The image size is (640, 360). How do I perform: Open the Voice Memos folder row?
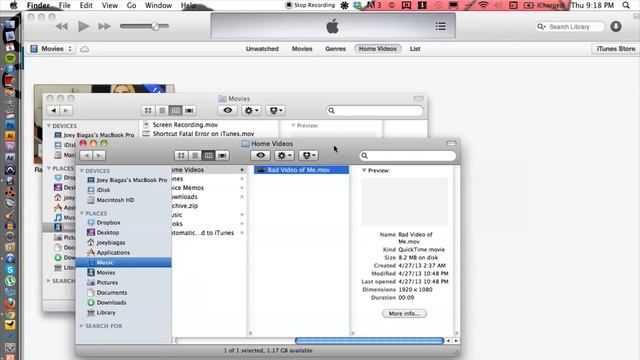209,188
